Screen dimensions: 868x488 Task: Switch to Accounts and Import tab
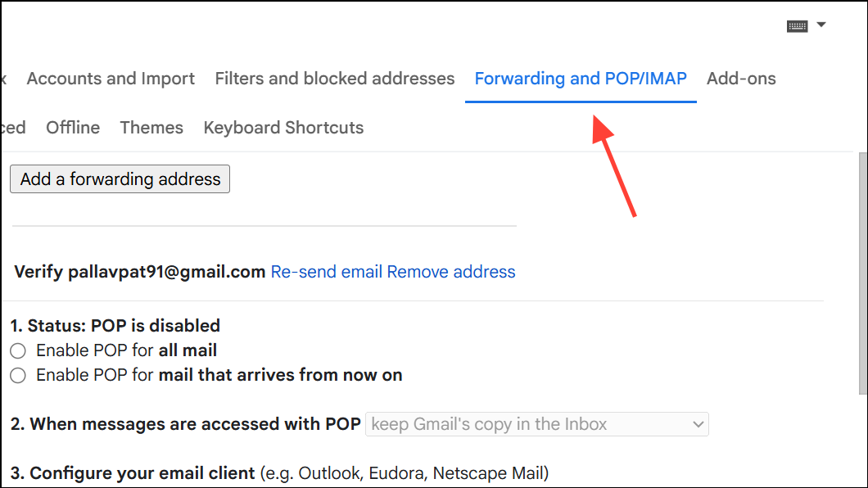tap(111, 79)
